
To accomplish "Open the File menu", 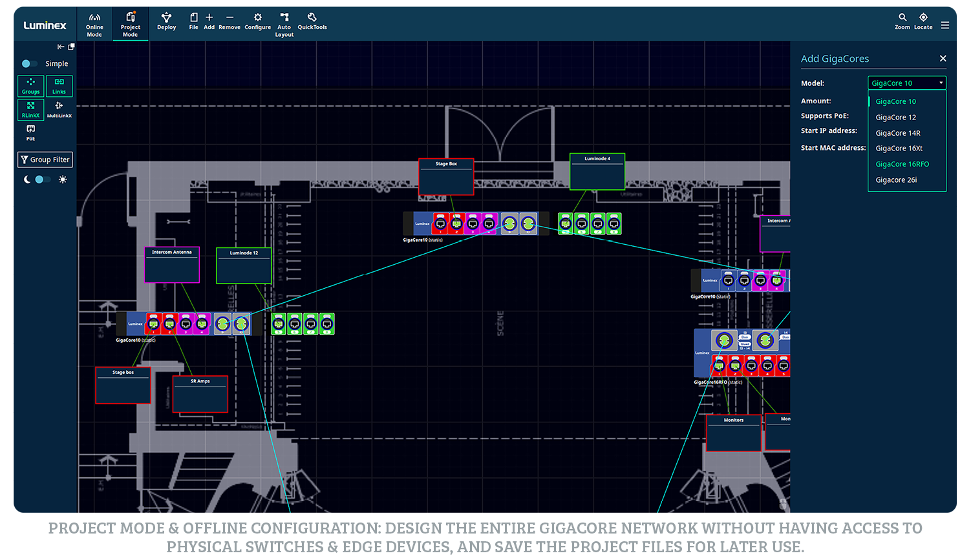I will 193,21.
